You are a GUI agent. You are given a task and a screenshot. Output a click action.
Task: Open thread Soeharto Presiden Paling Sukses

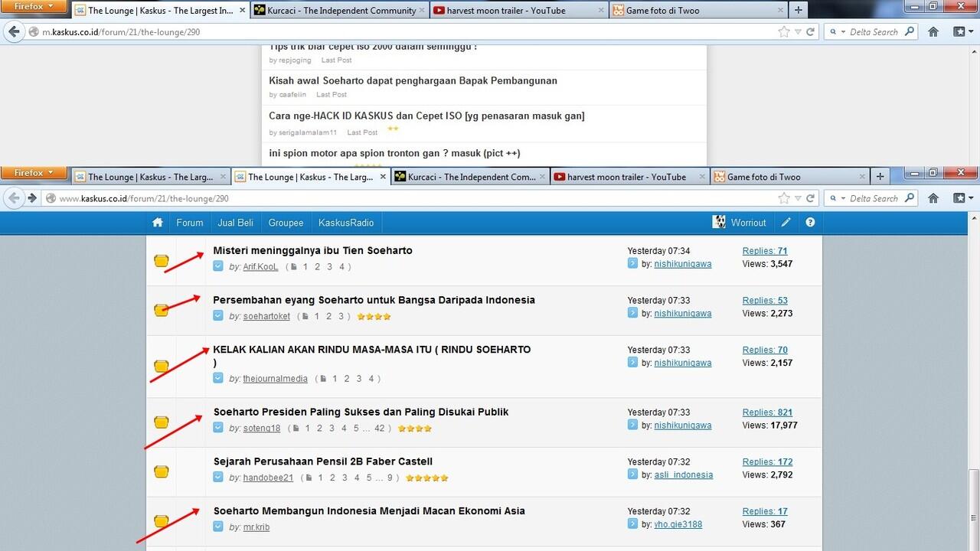pyautogui.click(x=361, y=412)
